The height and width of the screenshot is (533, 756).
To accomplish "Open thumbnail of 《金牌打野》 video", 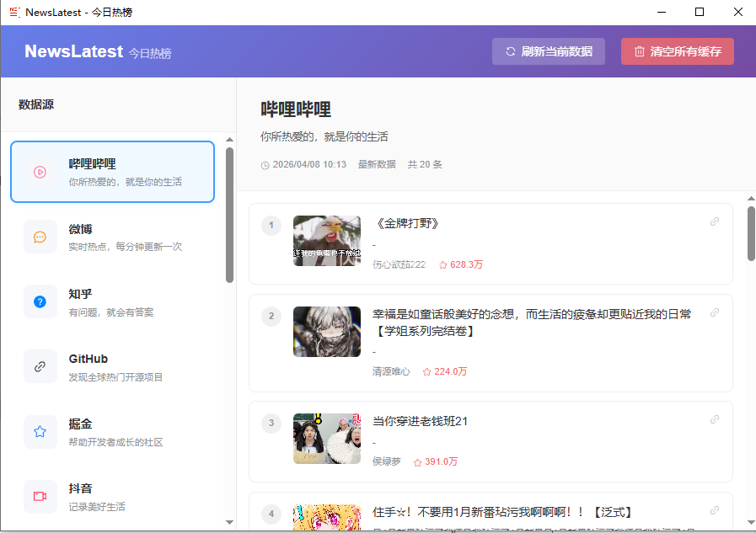I will (326, 241).
